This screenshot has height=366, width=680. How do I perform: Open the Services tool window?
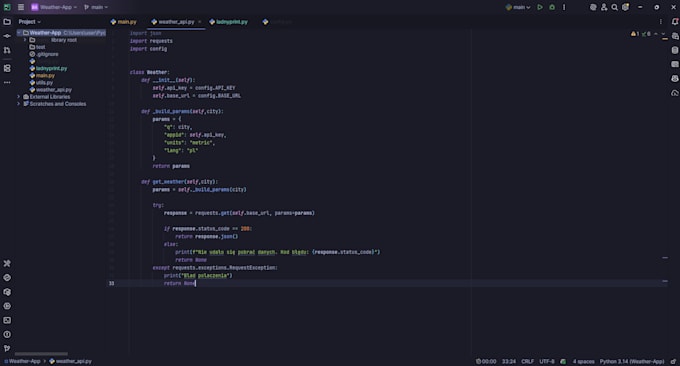coord(7,306)
